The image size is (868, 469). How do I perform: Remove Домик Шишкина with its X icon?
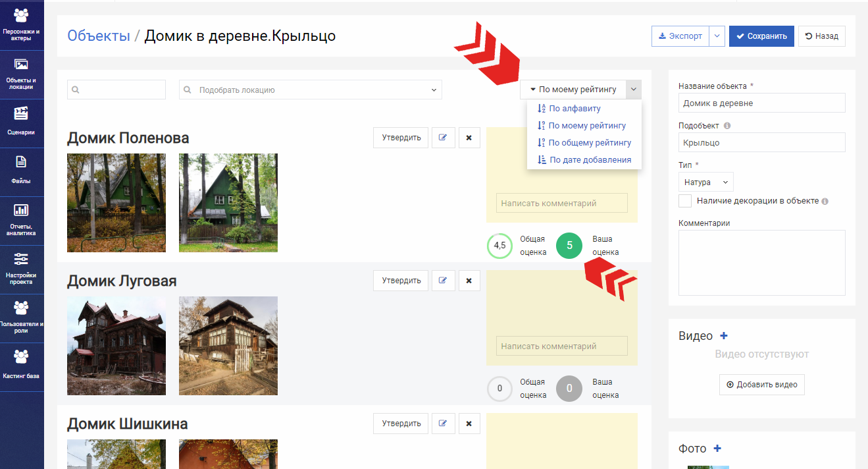pos(469,424)
